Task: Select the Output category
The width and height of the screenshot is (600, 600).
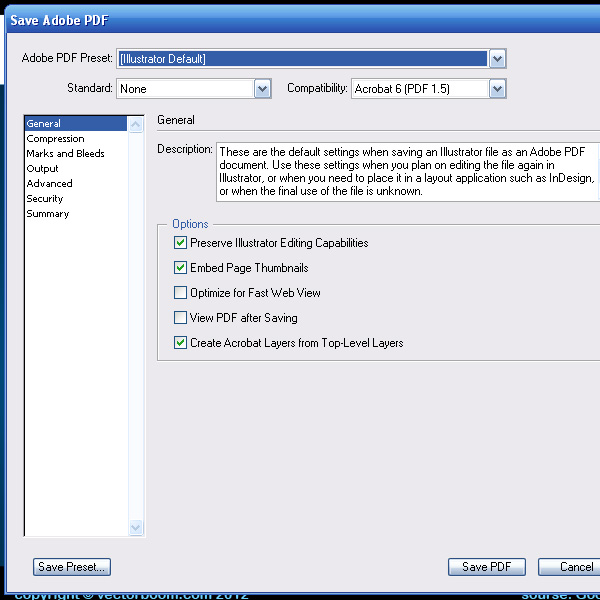Action: coord(76,168)
